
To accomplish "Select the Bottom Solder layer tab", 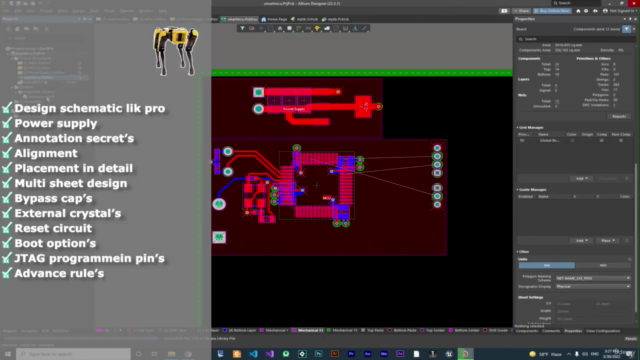I will click(x=464, y=330).
